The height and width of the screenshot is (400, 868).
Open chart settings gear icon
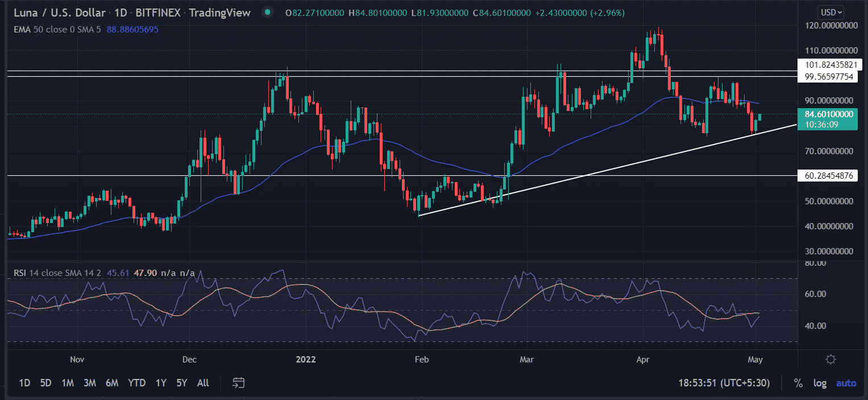(x=830, y=360)
